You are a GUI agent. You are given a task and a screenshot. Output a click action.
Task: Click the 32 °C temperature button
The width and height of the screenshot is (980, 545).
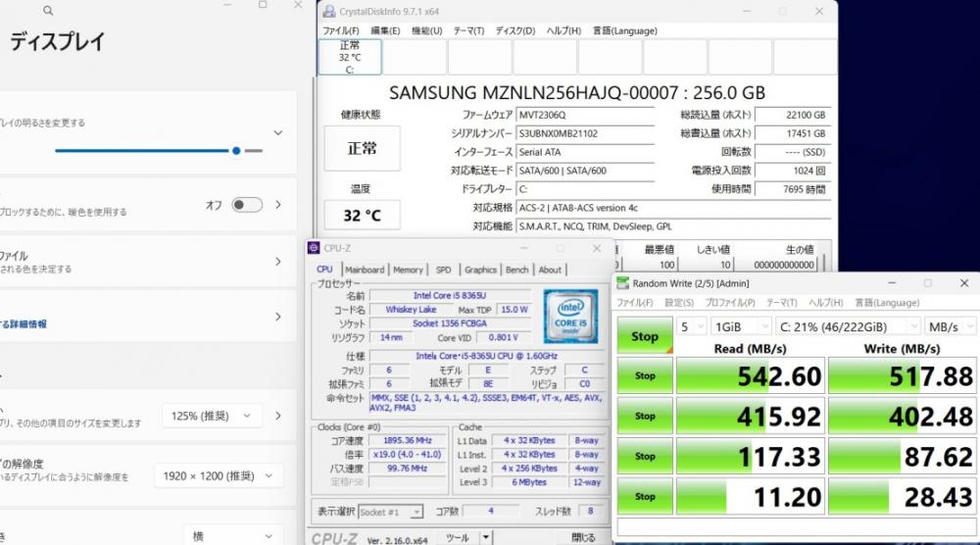click(362, 216)
